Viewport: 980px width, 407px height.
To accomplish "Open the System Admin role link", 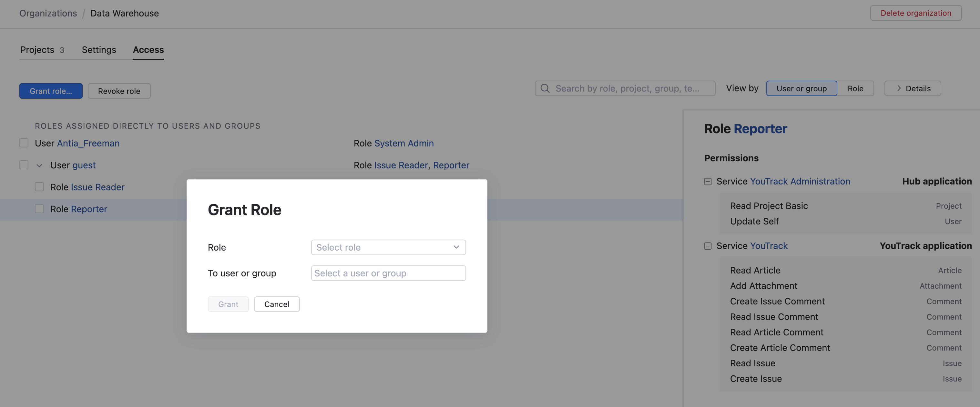I will point(403,143).
